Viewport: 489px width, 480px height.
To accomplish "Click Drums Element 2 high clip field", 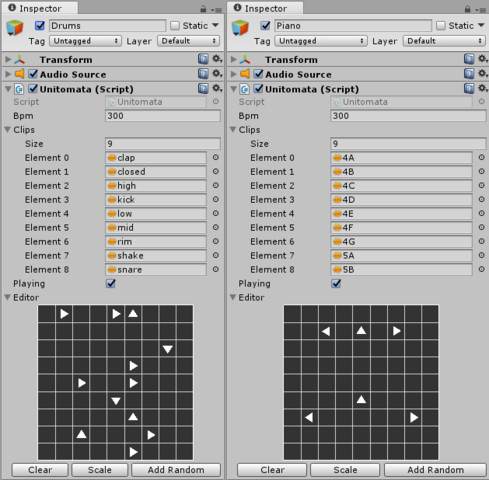I will pos(156,185).
